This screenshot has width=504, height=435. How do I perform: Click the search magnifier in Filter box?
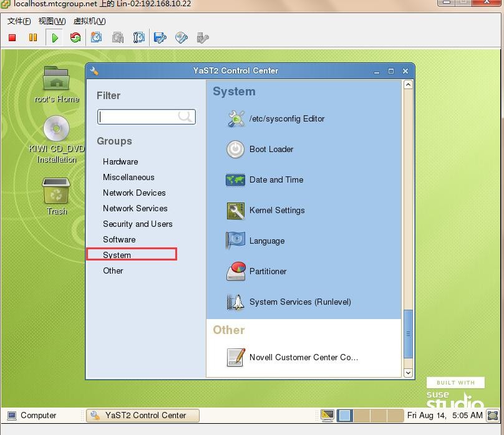coord(185,117)
